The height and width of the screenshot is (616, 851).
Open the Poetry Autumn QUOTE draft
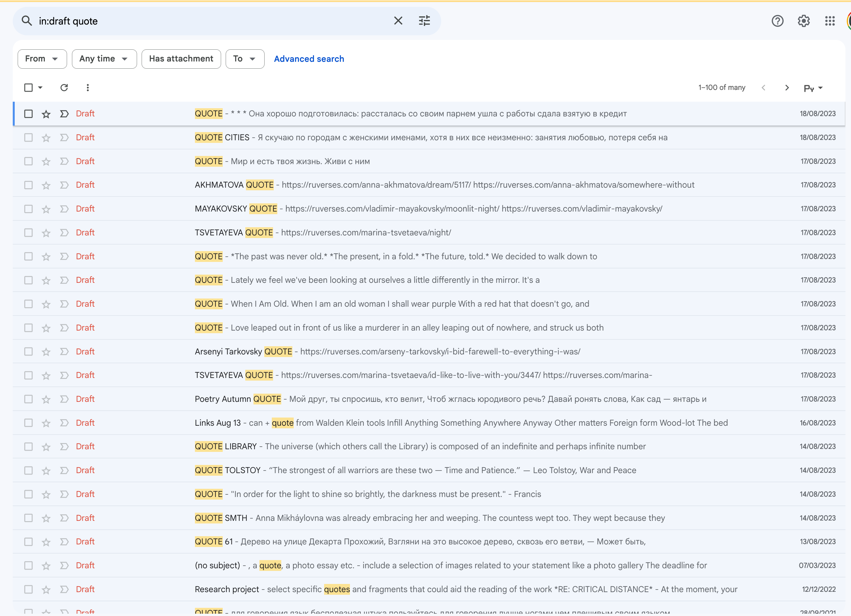coord(429,399)
